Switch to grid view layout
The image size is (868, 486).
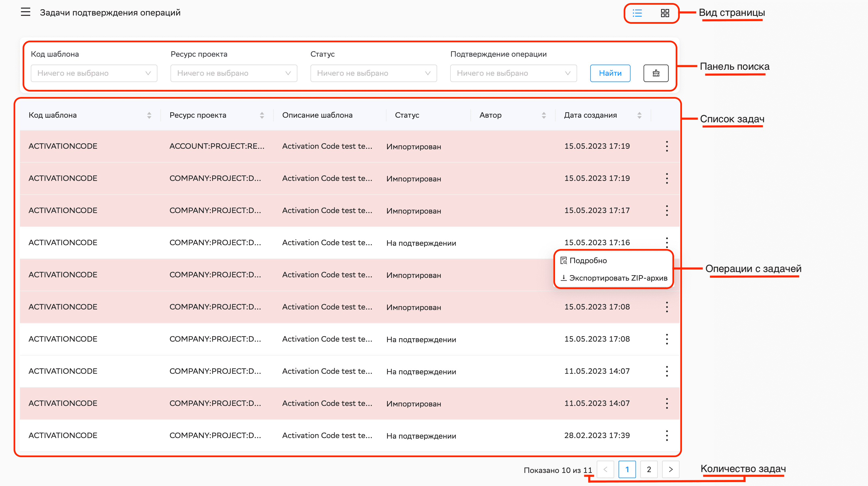[x=665, y=13]
